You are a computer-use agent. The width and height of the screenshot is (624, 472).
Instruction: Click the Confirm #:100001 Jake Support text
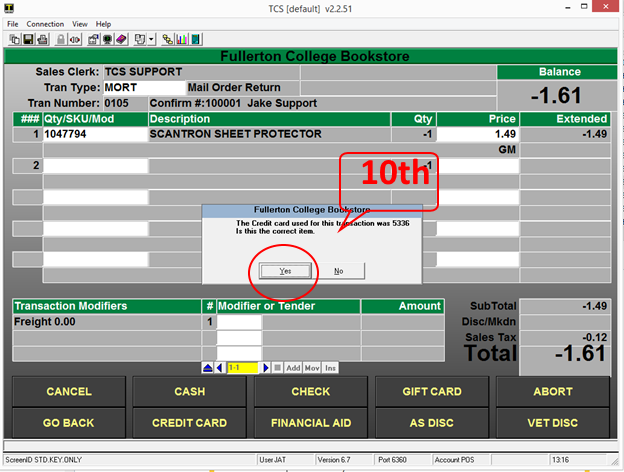(233, 103)
